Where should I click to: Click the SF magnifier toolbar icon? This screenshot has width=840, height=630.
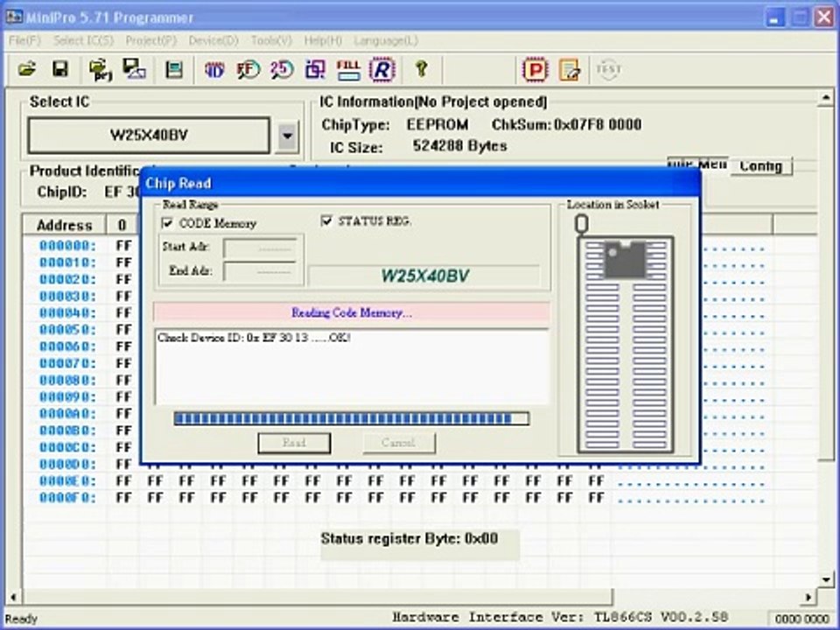tap(248, 70)
